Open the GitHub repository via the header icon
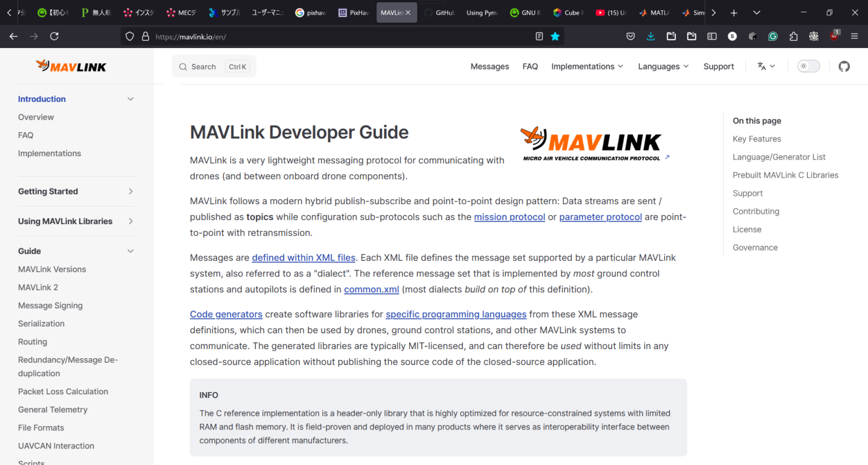868x465 pixels. pos(844,66)
